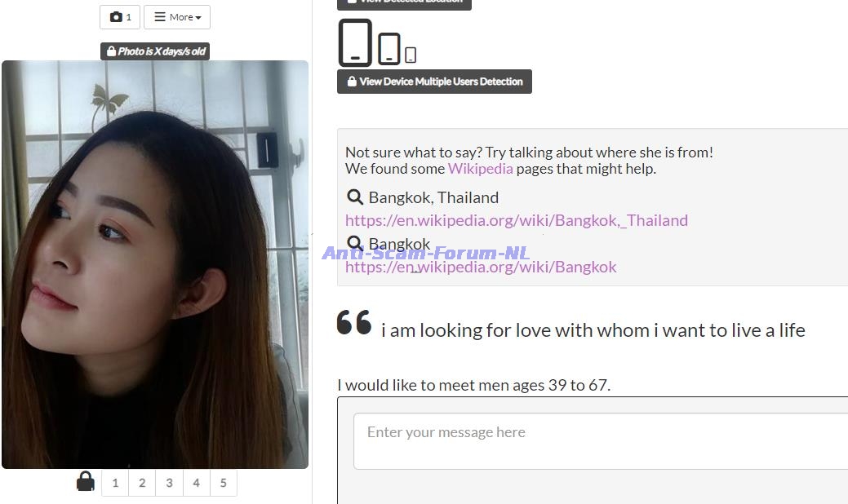Click the padlock icon below the photo

(86, 482)
